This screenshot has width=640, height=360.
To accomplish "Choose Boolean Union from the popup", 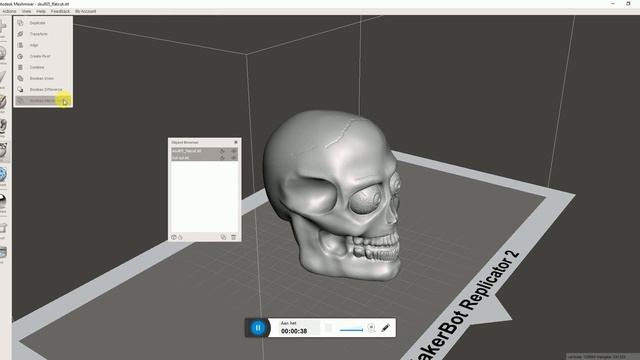I will pos(43,78).
